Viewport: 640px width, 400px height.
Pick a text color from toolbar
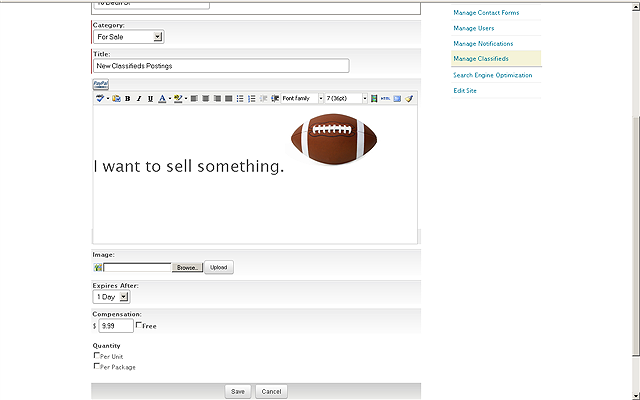point(162,99)
